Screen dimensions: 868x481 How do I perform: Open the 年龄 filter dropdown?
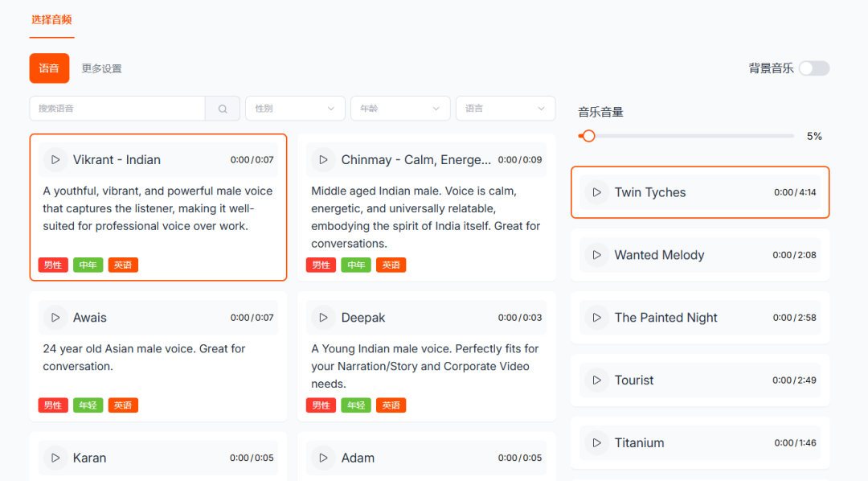pos(400,109)
